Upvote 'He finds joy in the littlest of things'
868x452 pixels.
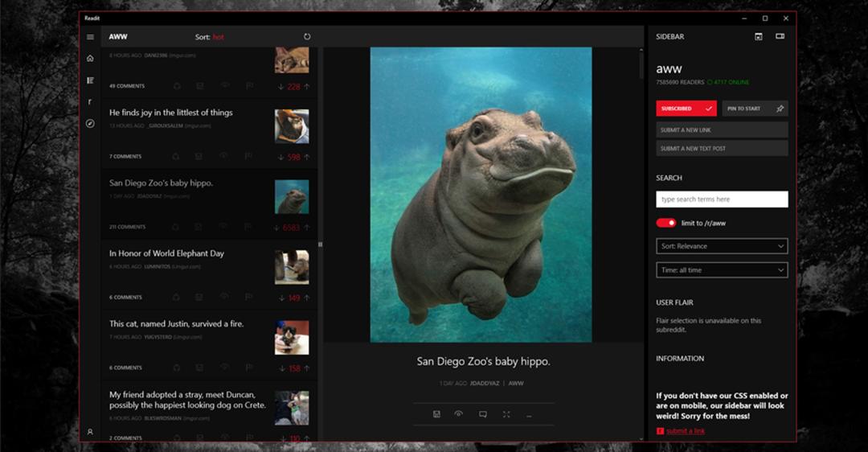click(307, 157)
